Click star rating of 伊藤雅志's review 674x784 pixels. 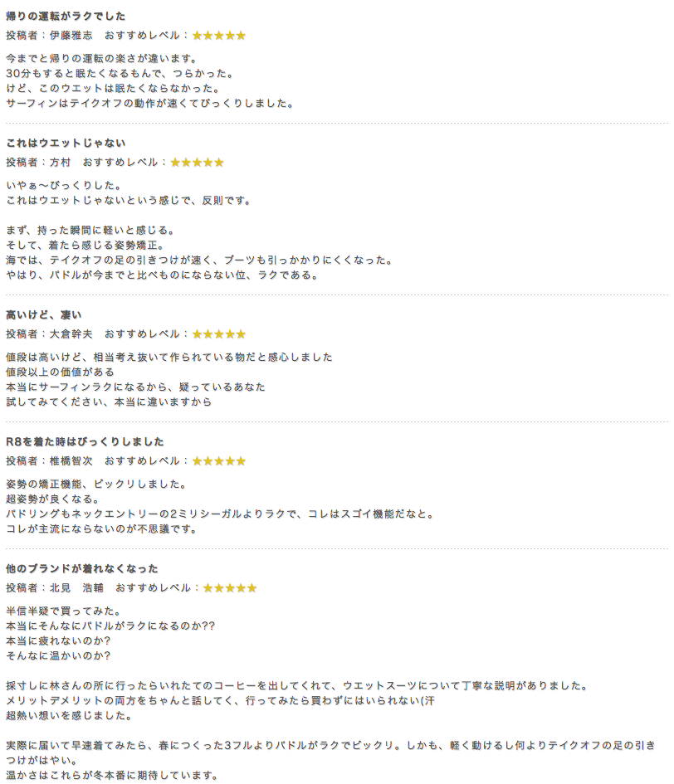[219, 36]
